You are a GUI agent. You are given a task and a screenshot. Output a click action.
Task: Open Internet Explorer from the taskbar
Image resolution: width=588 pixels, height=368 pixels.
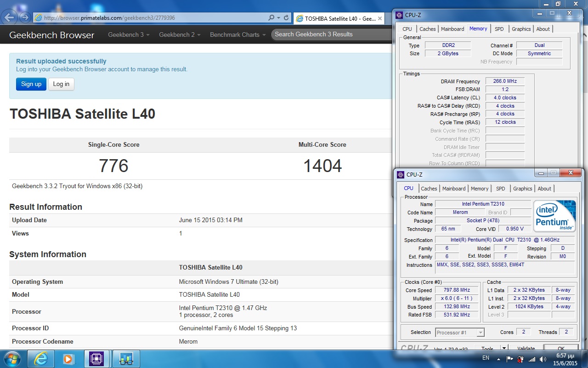41,359
